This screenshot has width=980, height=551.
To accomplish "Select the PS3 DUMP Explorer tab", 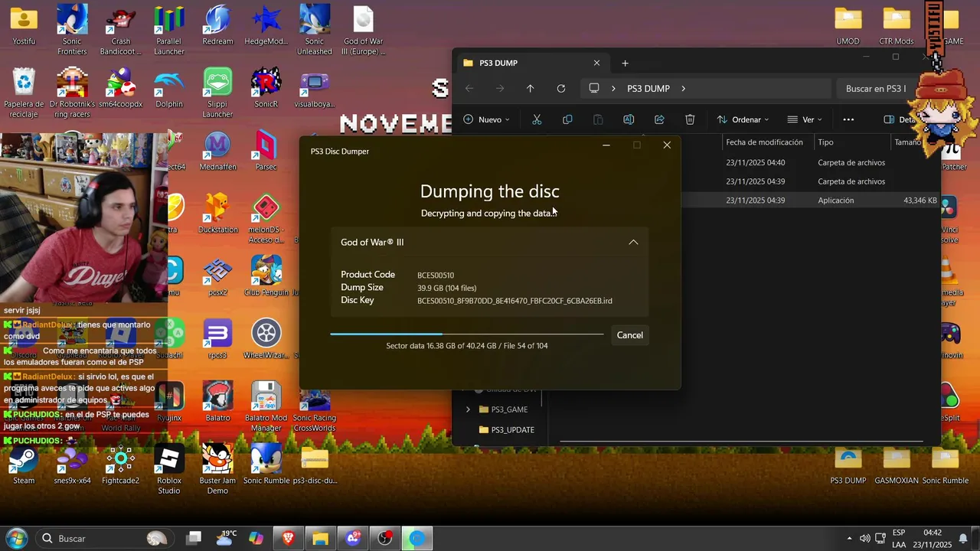I will [x=532, y=63].
